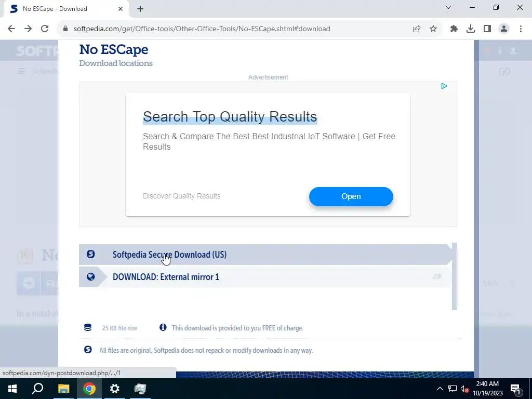
Task: Click the site padlock icon
Action: [65, 29]
